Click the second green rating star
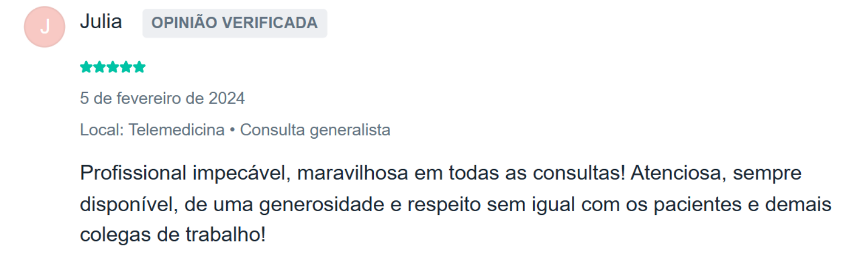The width and height of the screenshot is (868, 260). tap(99, 67)
